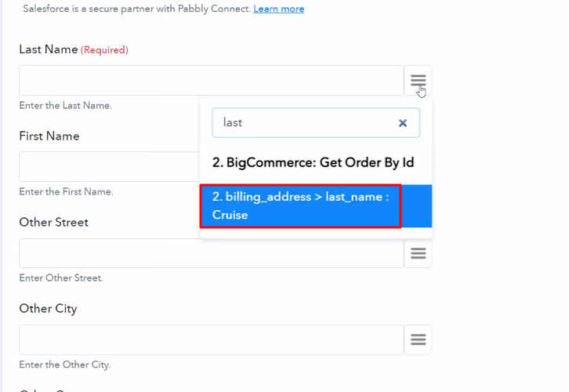The width and height of the screenshot is (569, 392).
Task: Focus the search box containing 'last'
Action: point(316,122)
